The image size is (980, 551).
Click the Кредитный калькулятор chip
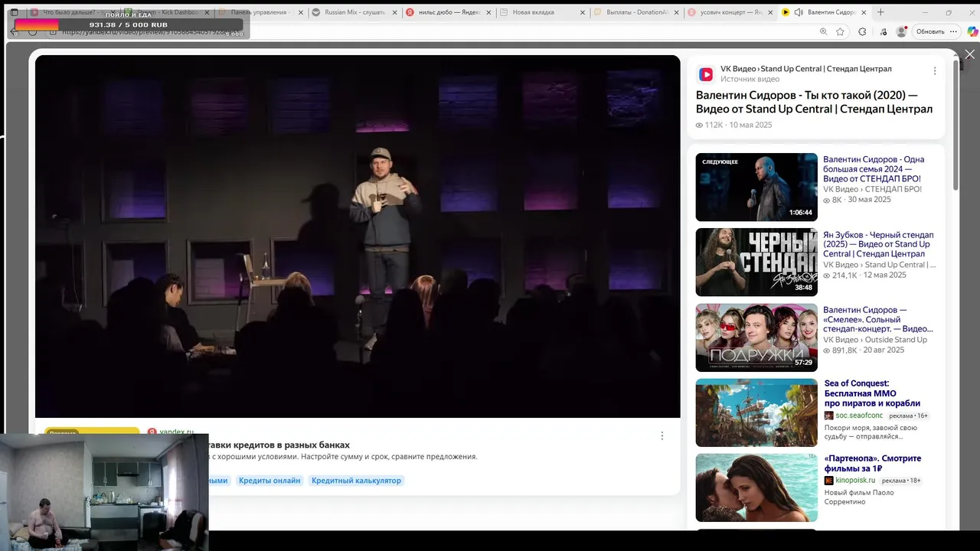(356, 481)
